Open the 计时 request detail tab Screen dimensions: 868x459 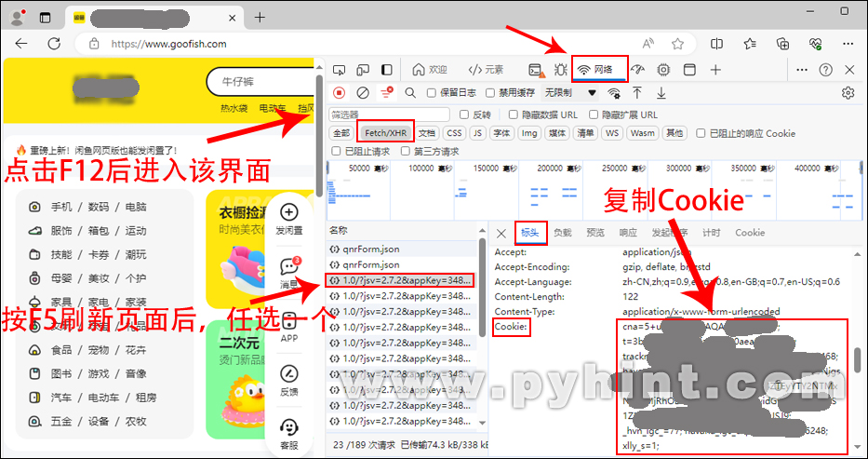(x=712, y=233)
